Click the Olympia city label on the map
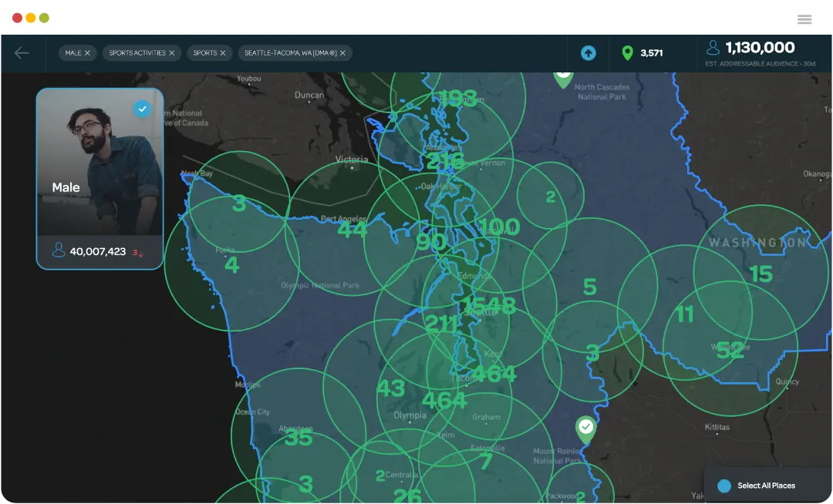Image resolution: width=833 pixels, height=504 pixels. click(x=410, y=415)
